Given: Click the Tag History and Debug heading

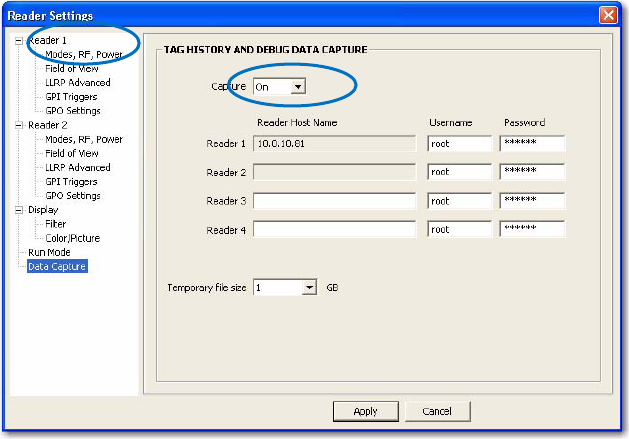Looking at the screenshot, I should pos(266,50).
